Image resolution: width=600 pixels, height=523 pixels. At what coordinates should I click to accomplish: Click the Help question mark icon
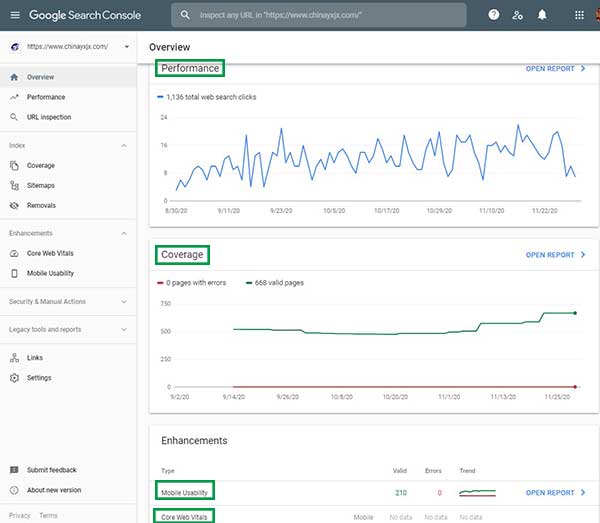pos(493,15)
